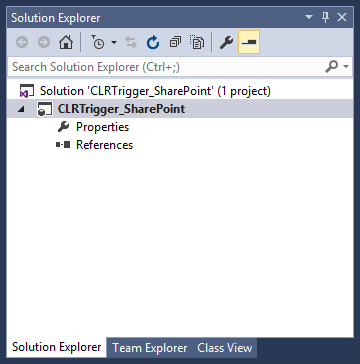This screenshot has width=360, height=364.
Task: Select the Properties tree node
Action: 102,127
